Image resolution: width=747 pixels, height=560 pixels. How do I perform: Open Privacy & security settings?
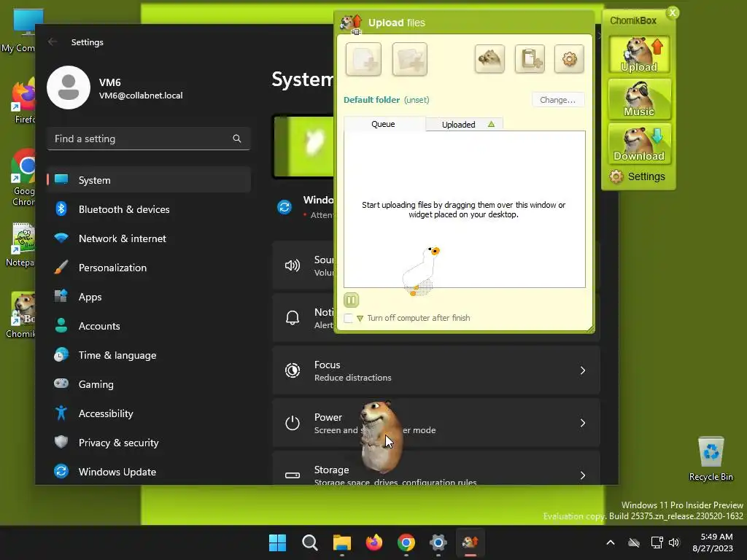coord(149,443)
